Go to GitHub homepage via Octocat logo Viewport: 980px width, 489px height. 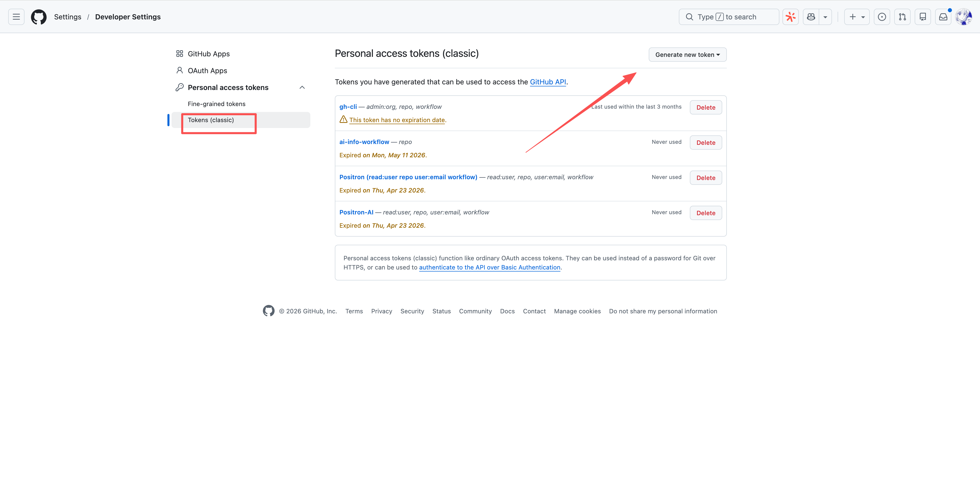point(39,17)
